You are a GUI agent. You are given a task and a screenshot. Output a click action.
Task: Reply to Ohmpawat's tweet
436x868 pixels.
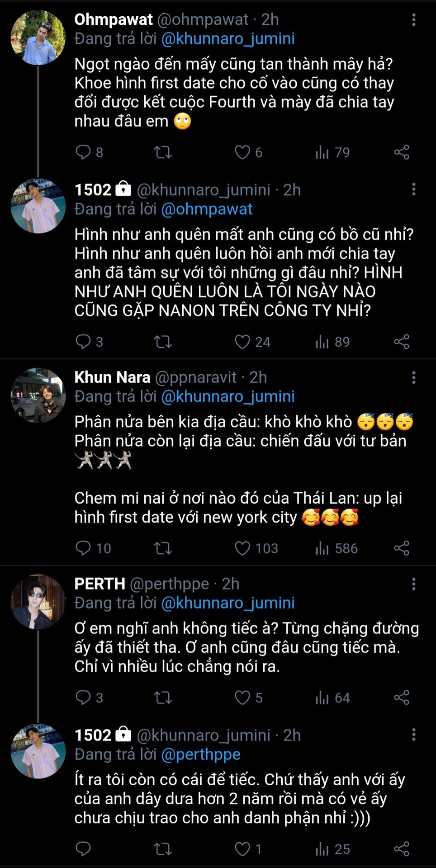click(x=83, y=152)
